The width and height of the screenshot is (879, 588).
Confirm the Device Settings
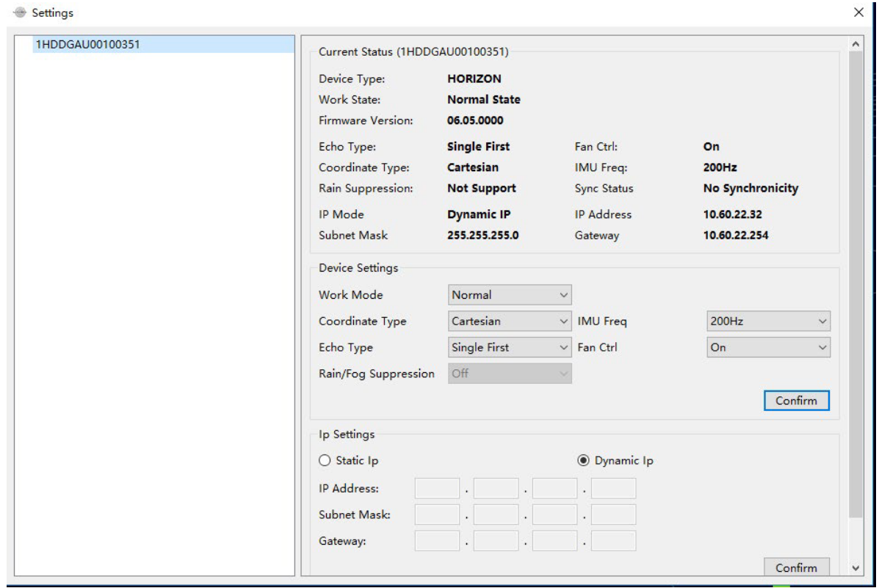pyautogui.click(x=796, y=401)
